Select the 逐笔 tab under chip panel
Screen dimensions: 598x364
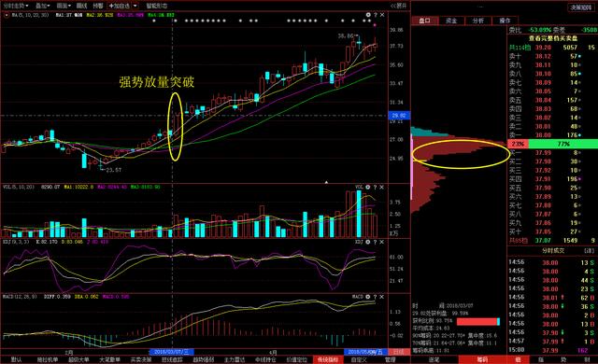click(x=434, y=359)
